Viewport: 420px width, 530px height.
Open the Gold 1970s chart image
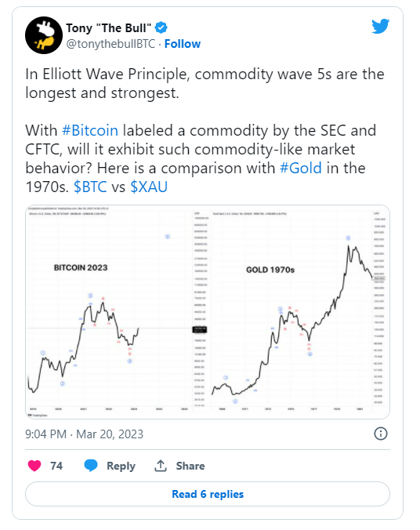(299, 311)
